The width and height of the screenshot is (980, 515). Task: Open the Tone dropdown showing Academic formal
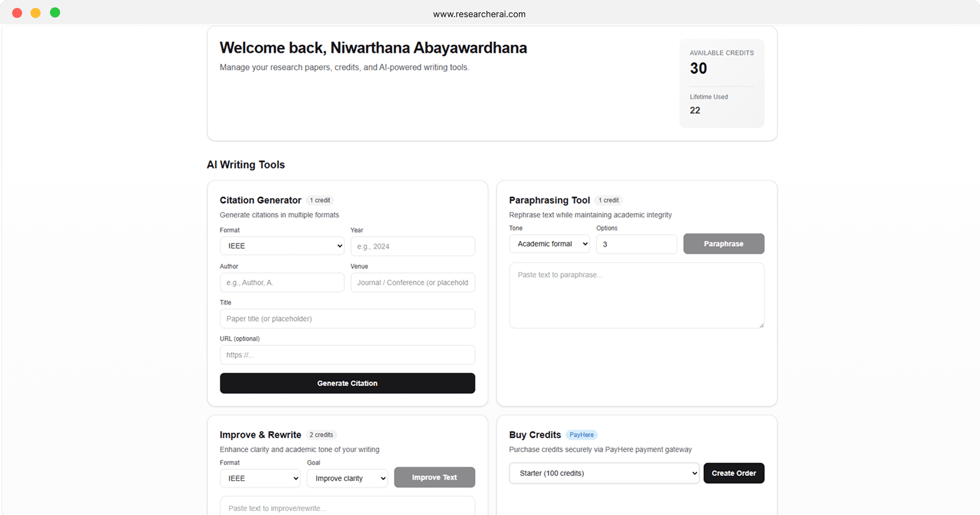point(549,244)
